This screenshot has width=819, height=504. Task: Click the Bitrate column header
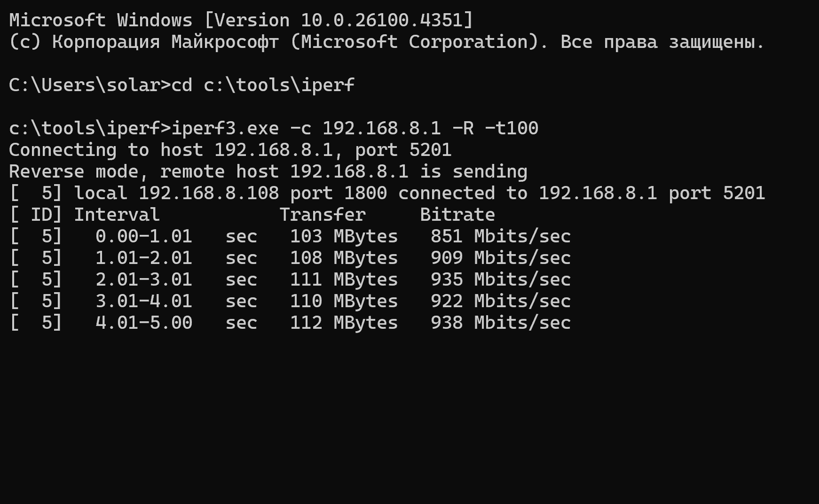tap(457, 215)
